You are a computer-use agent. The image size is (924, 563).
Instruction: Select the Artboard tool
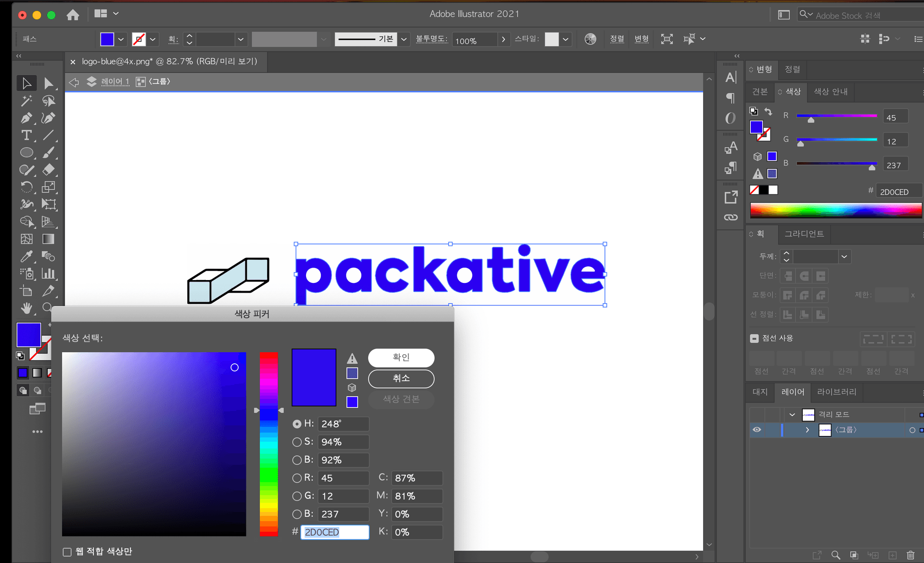click(x=26, y=291)
